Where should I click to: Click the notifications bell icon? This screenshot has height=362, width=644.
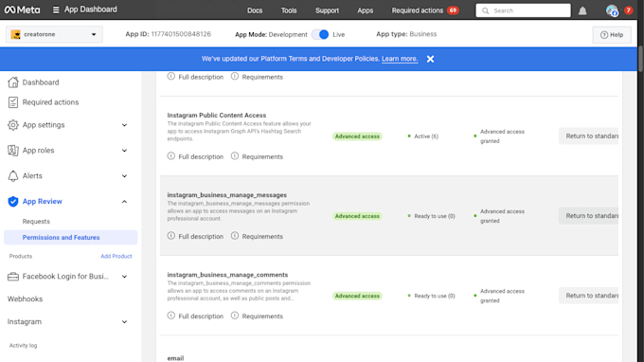pyautogui.click(x=582, y=10)
